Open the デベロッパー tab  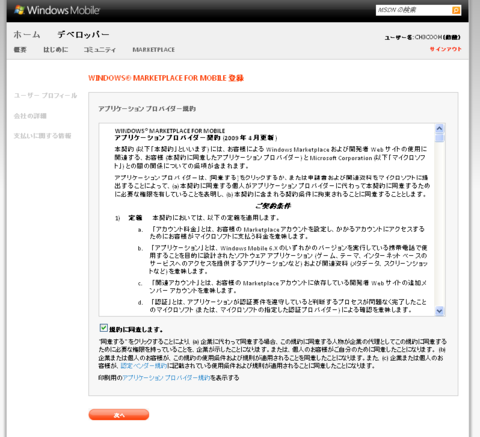pos(83,34)
